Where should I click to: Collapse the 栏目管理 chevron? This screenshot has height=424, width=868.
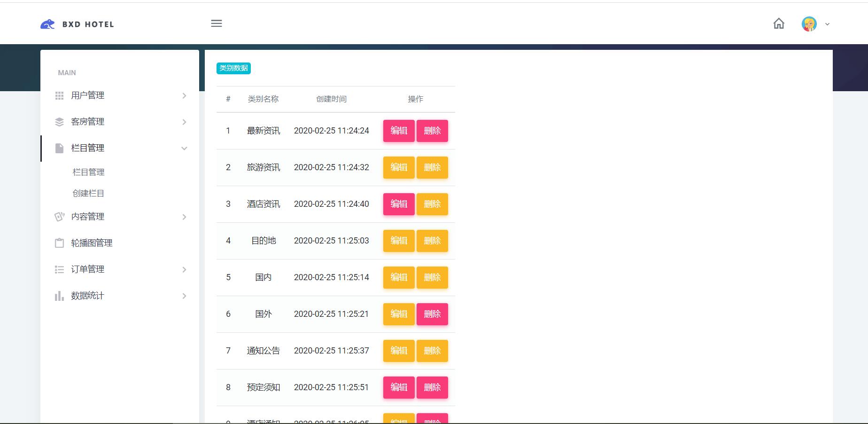point(184,149)
